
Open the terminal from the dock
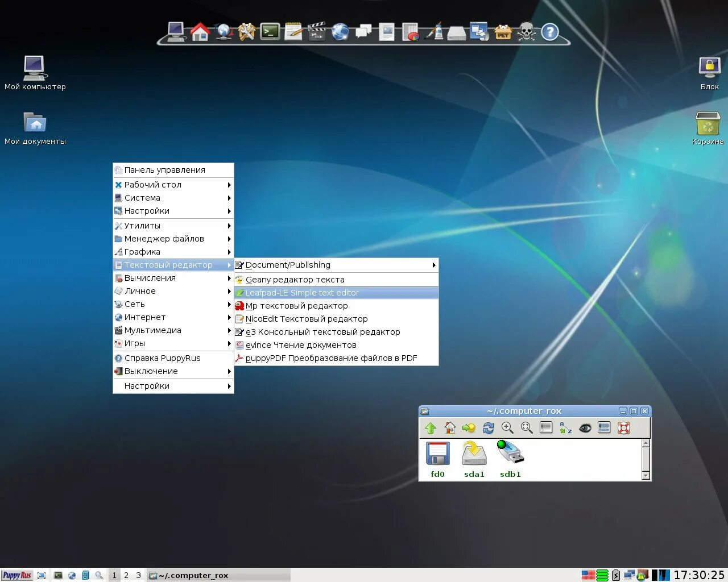click(270, 32)
